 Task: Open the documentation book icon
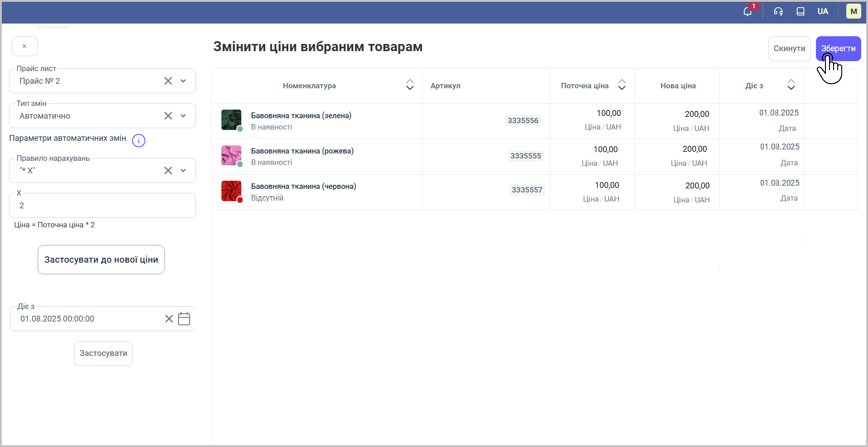coord(801,12)
